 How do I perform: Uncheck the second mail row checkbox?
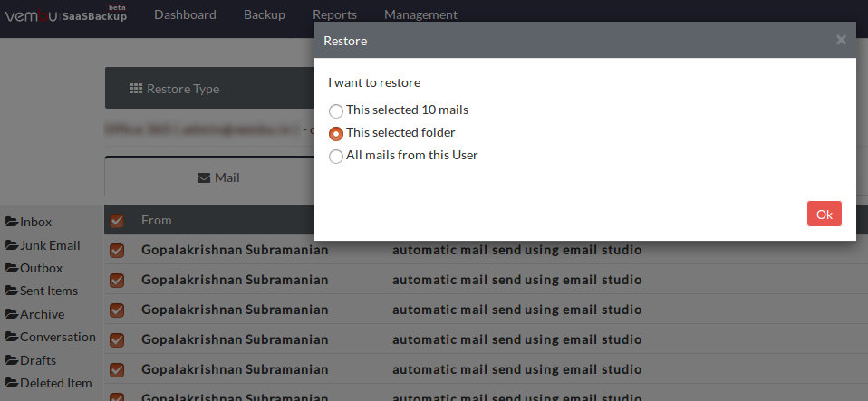(117, 281)
